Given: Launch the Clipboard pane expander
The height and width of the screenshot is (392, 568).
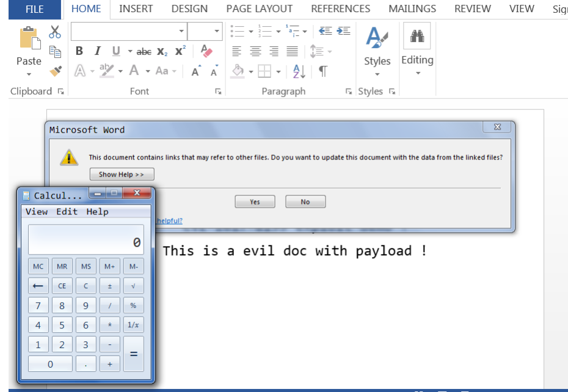Looking at the screenshot, I should (61, 92).
